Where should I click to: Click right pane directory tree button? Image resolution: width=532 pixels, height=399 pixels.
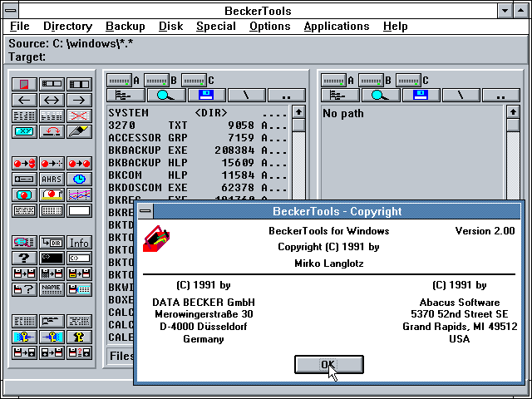pyautogui.click(x=340, y=96)
